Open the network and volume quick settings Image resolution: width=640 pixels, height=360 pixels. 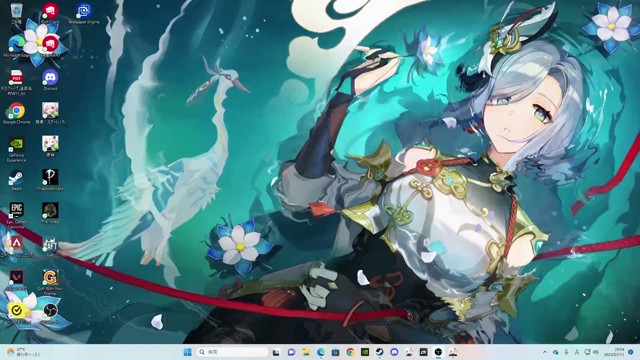[591, 352]
